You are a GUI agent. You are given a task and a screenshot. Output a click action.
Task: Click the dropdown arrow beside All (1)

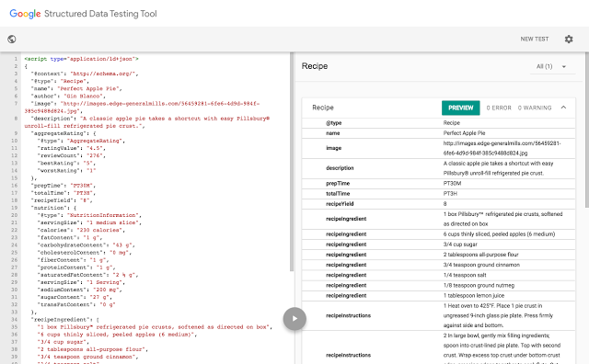click(x=564, y=67)
